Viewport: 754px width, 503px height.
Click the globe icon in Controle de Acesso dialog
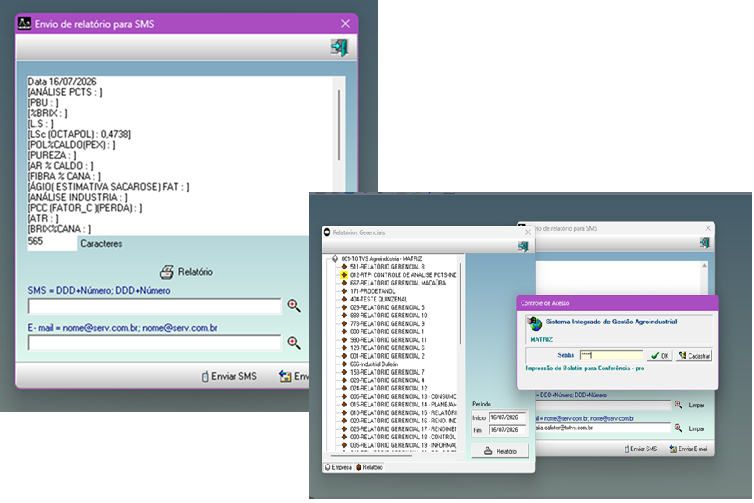[x=535, y=324]
